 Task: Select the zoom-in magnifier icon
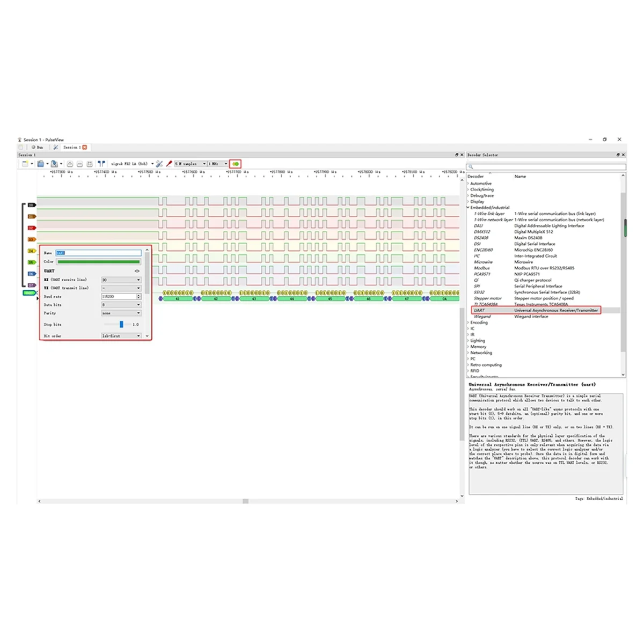click(x=69, y=164)
